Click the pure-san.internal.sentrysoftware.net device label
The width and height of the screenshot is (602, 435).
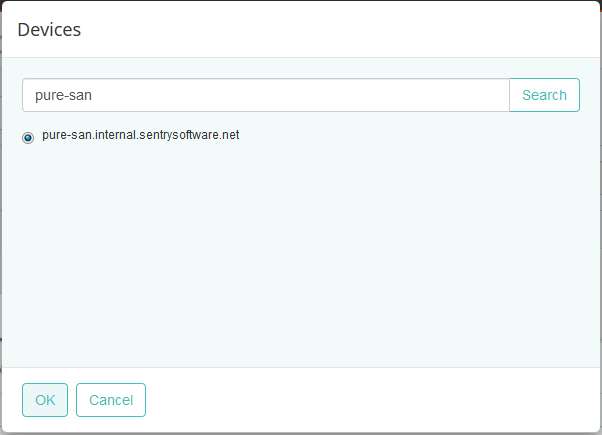[x=140, y=135]
